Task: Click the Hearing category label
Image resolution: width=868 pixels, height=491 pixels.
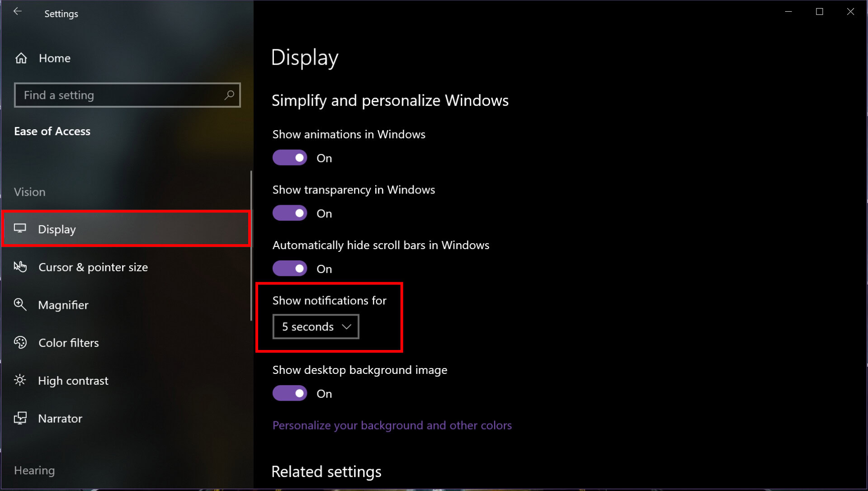Action: (34, 470)
